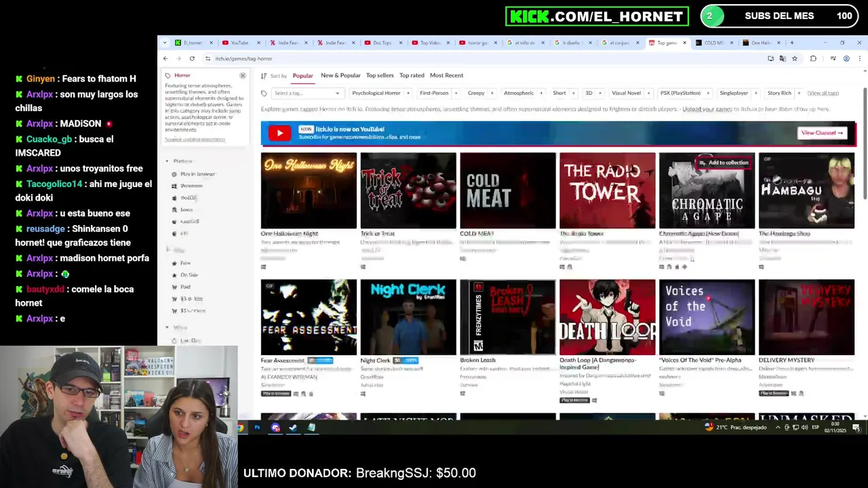Viewport: 868px width, 488px height.
Task: Switch to the COLD MEAT browser tab
Action: pos(713,43)
